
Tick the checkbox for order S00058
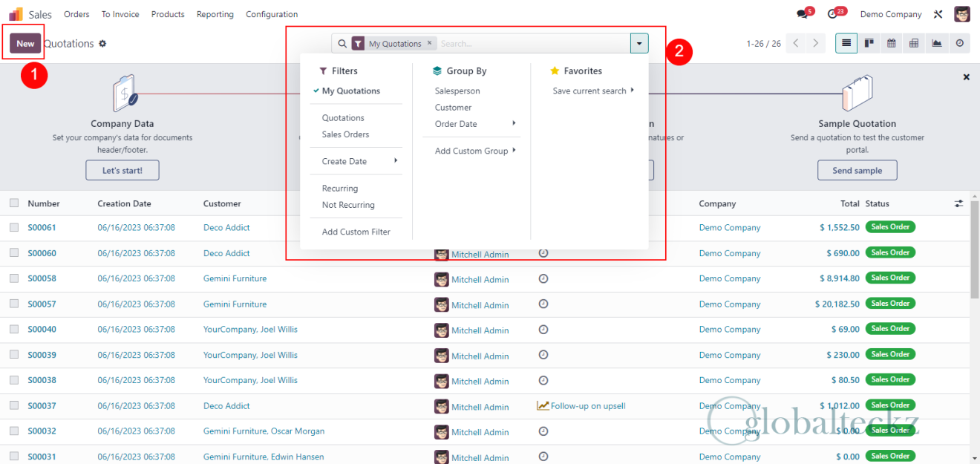[x=14, y=278]
